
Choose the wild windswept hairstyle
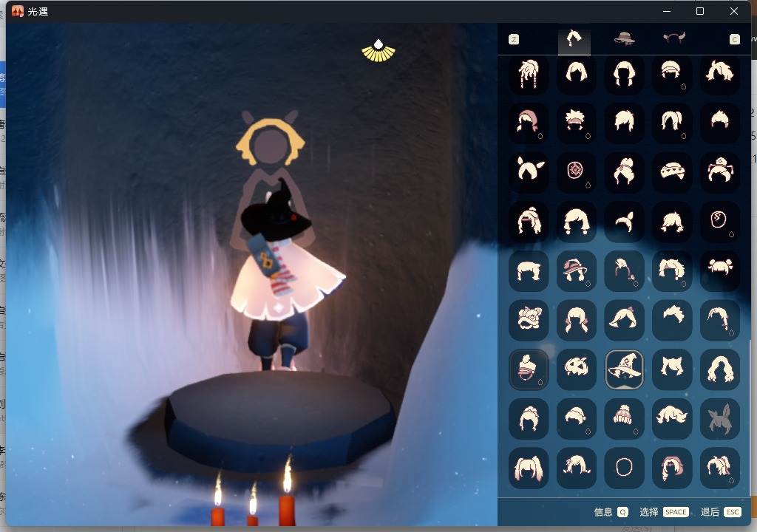671,418
